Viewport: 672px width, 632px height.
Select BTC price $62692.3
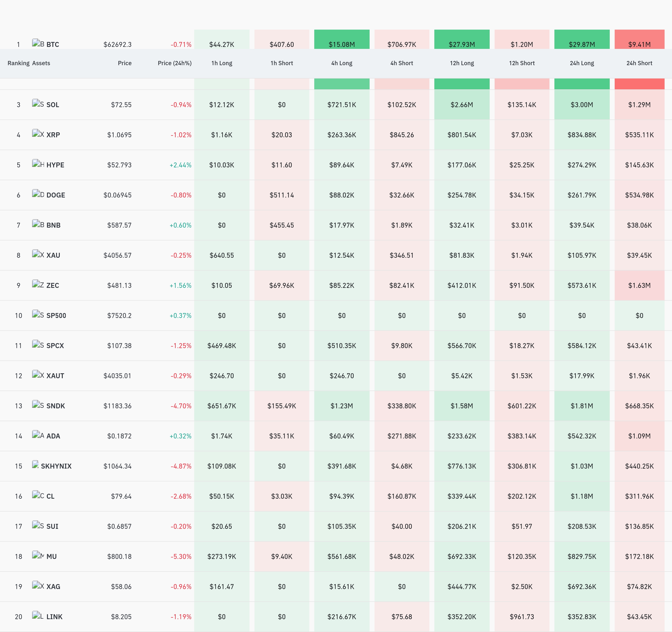point(117,44)
